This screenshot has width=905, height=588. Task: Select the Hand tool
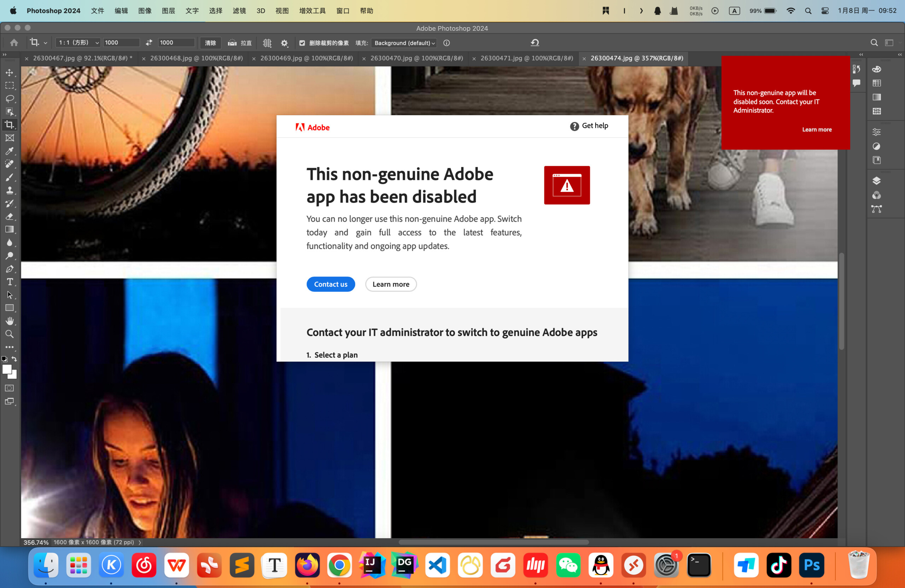click(x=10, y=321)
